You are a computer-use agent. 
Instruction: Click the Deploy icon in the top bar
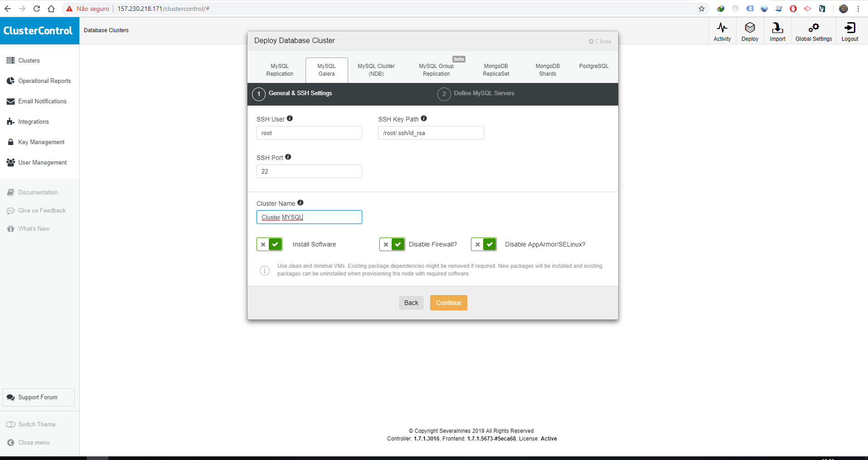pos(749,31)
